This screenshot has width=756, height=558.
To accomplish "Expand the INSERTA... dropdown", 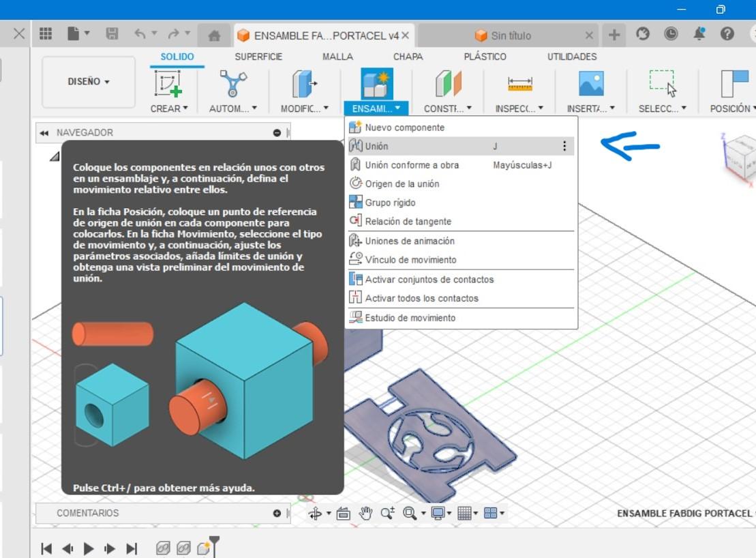I will [590, 108].
